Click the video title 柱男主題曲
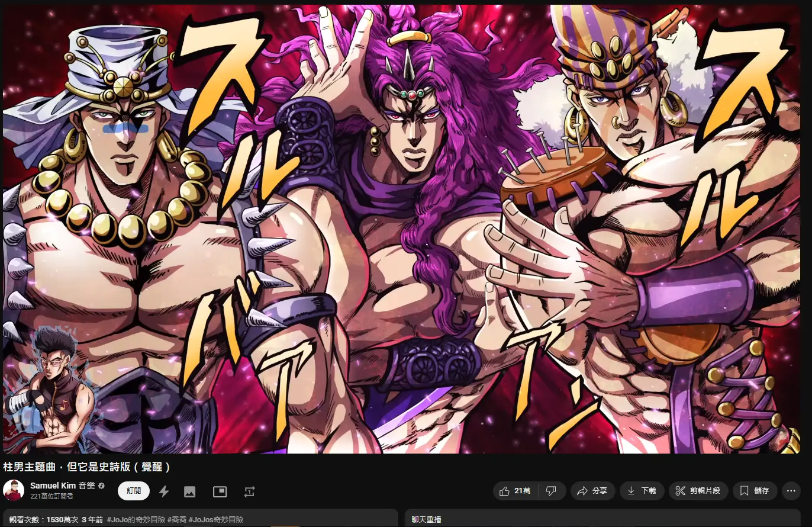 tap(88, 467)
